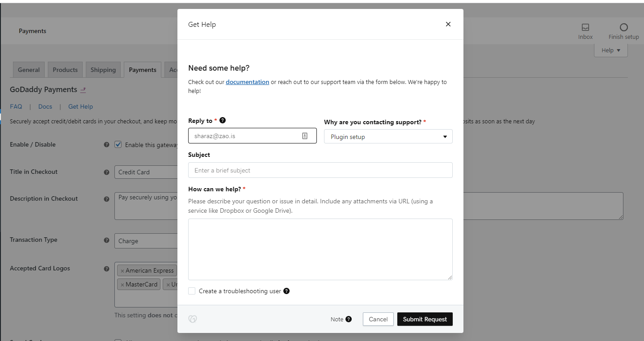
Task: Click the Subject input field
Action: 320,170
